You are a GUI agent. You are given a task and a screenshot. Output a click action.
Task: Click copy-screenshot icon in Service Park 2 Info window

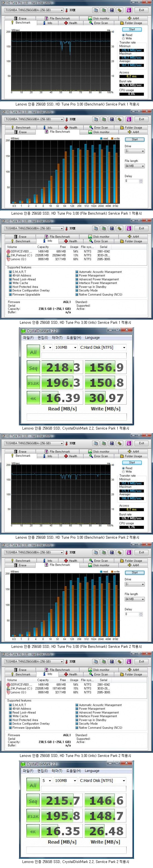tap(104, 662)
